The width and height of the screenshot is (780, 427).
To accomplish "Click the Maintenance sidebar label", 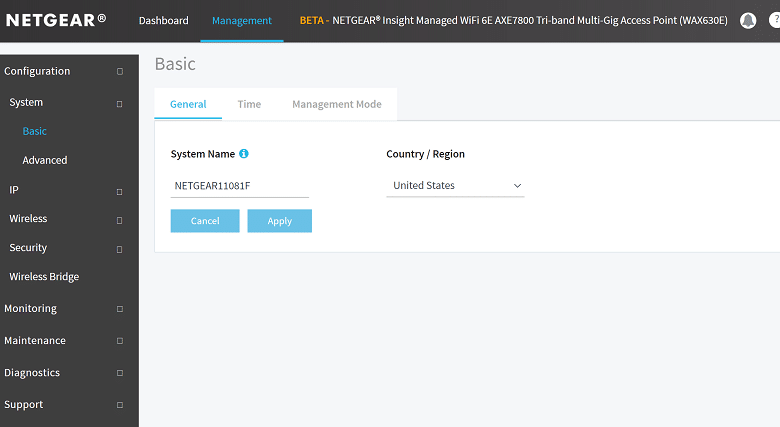I will coord(35,340).
